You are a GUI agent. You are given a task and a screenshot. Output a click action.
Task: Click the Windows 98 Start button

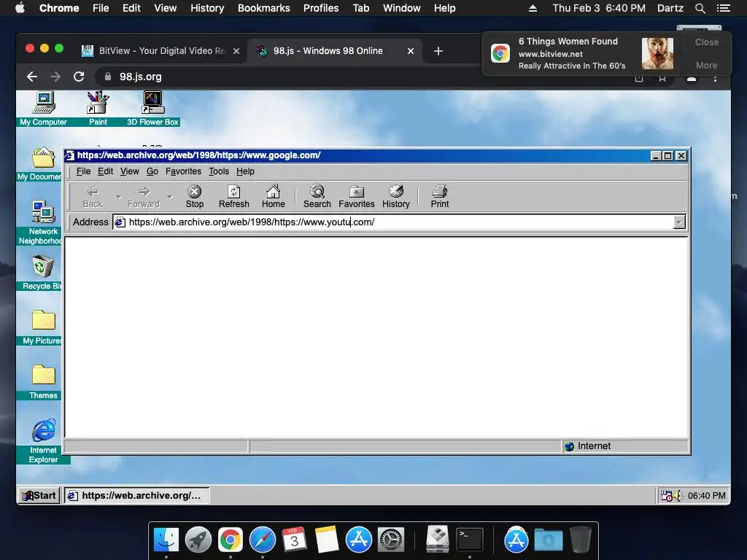[x=39, y=496]
